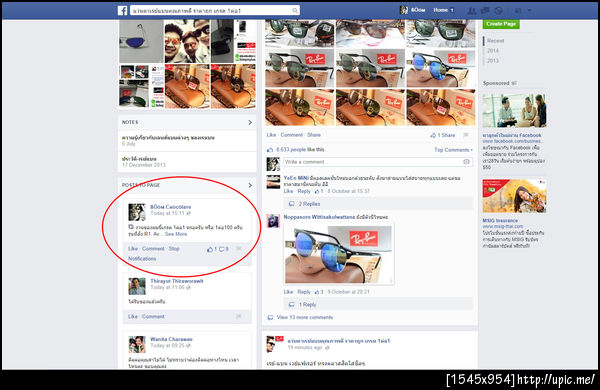Click the search magnifier icon
This screenshot has height=390, width=600.
[295, 11]
